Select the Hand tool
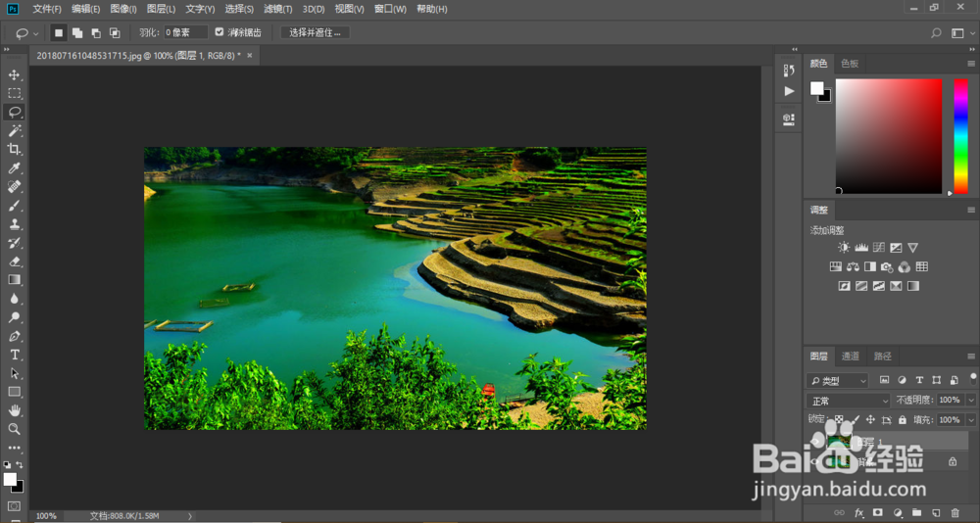Screen dimensions: 980x523 point(14,410)
